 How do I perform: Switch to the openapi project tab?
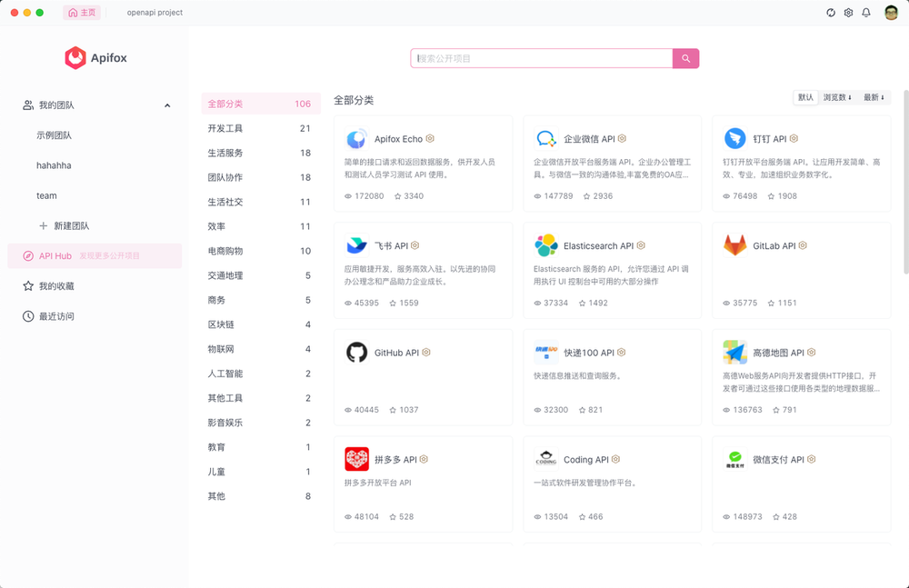[155, 13]
